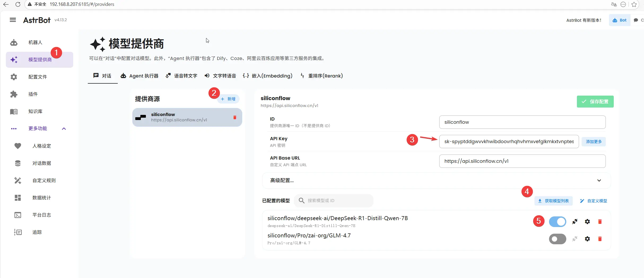Click the 保存配置 save button
The width and height of the screenshot is (644, 278).
click(595, 102)
